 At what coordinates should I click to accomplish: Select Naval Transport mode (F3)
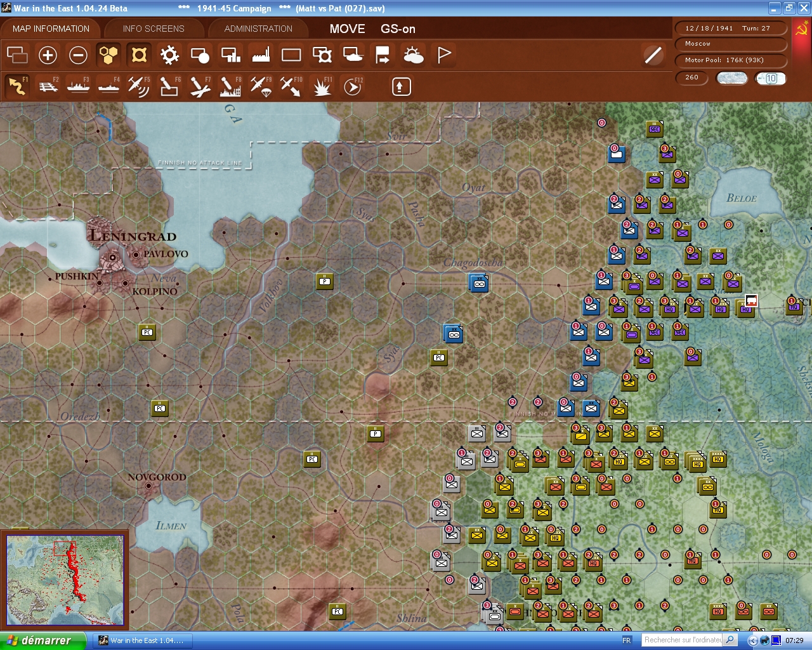coord(78,86)
